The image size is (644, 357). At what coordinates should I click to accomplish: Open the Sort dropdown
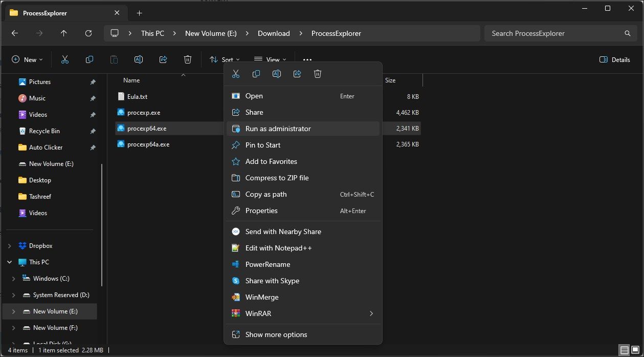(x=224, y=59)
